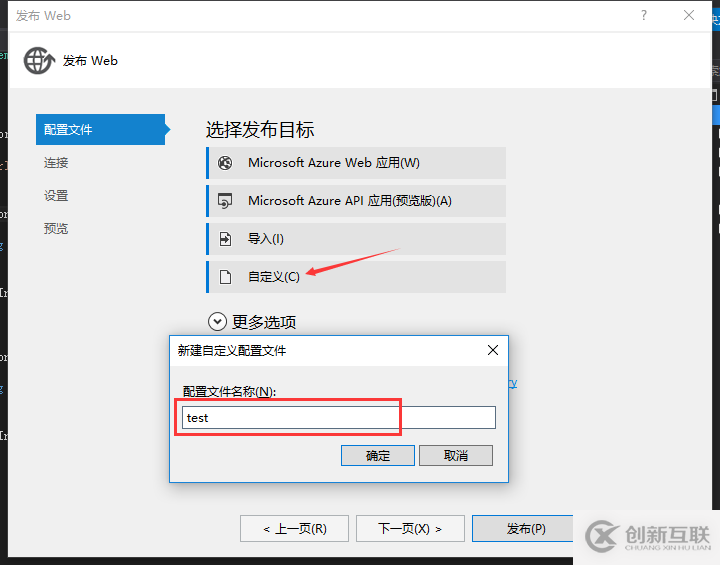Viewport: 720px width, 565px height.
Task: Click the 更多选项 label text
Action: (264, 322)
